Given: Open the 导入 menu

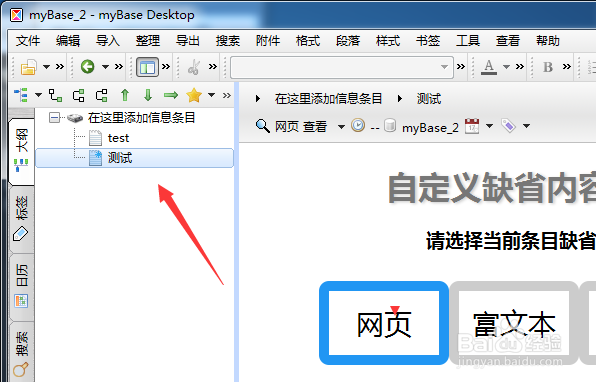Looking at the screenshot, I should pos(108,41).
